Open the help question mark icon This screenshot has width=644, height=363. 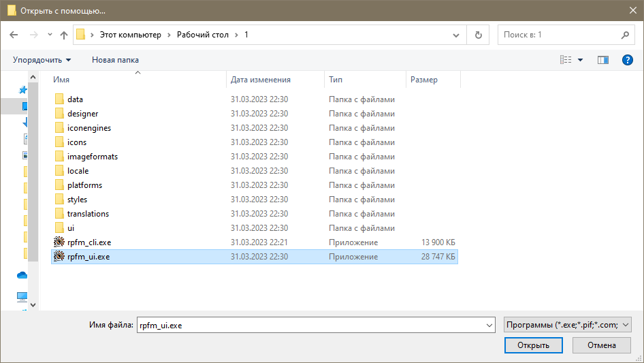[x=627, y=60]
